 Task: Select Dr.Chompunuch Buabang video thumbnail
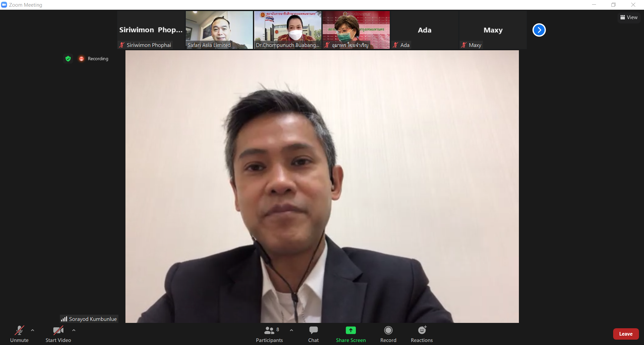(x=288, y=30)
